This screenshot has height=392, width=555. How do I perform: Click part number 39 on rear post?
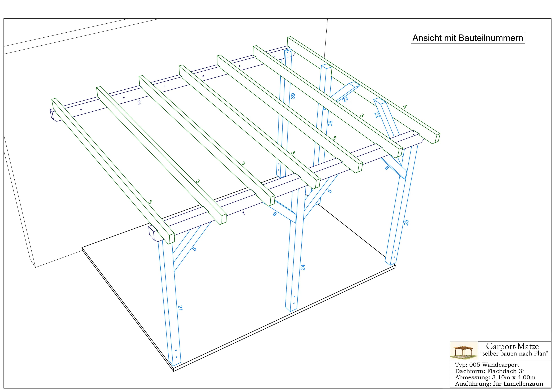pos(293,96)
